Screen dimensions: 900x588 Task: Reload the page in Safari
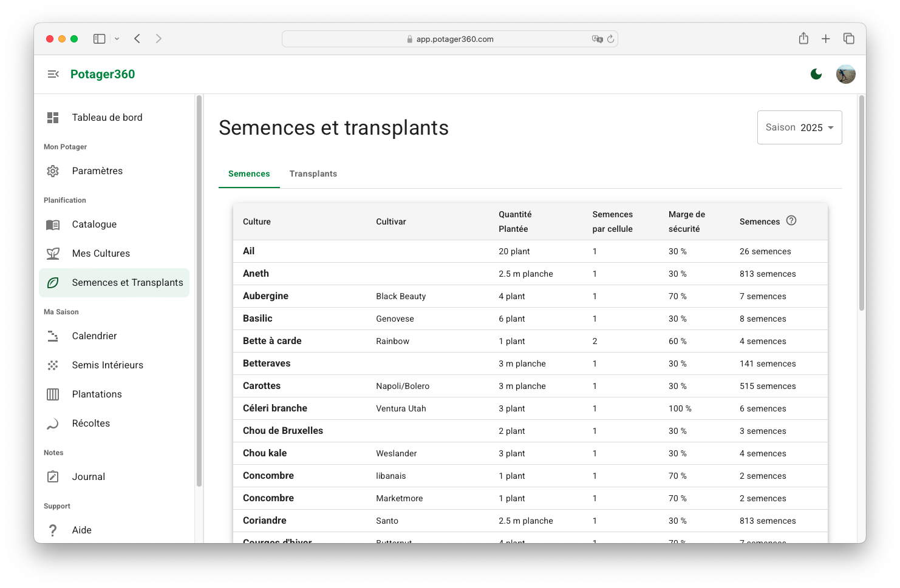[610, 39]
